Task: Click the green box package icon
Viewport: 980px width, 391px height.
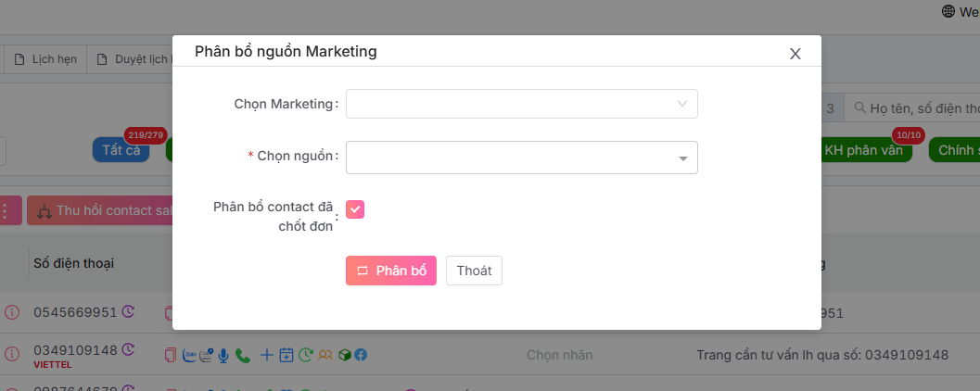Action: 344,355
